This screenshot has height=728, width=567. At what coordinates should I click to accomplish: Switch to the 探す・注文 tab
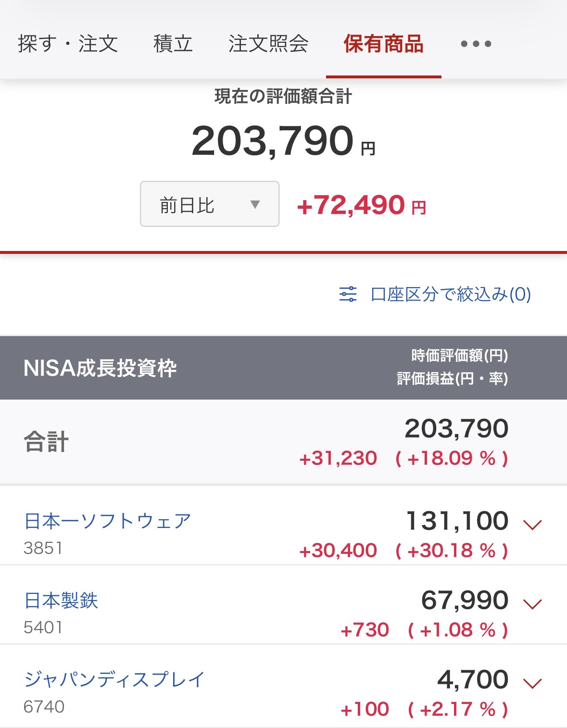point(68,44)
